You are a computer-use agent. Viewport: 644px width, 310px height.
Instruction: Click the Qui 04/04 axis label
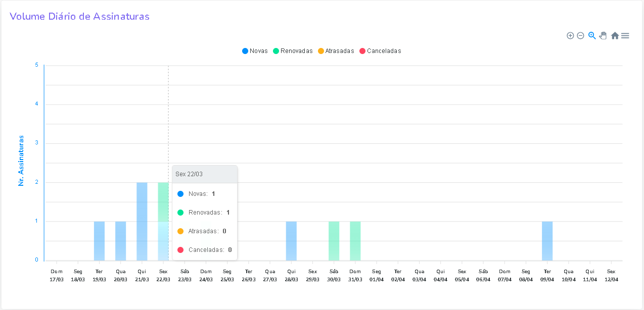pyautogui.click(x=440, y=275)
